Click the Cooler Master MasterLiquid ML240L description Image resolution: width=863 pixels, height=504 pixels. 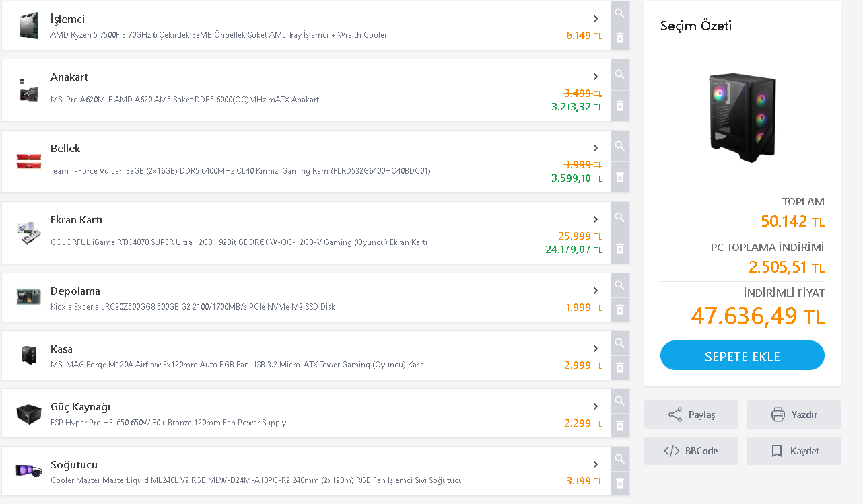256,480
